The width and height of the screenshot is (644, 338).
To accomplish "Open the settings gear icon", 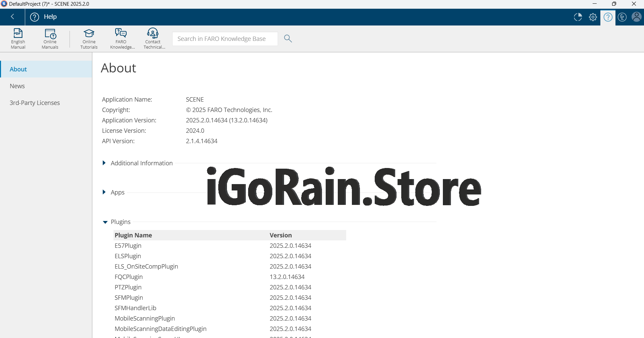I will (593, 17).
